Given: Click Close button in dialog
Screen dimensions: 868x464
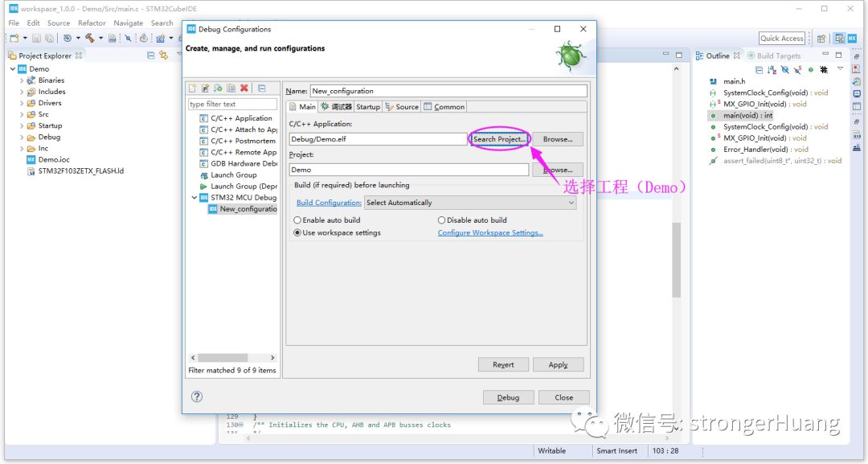Looking at the screenshot, I should 564,397.
